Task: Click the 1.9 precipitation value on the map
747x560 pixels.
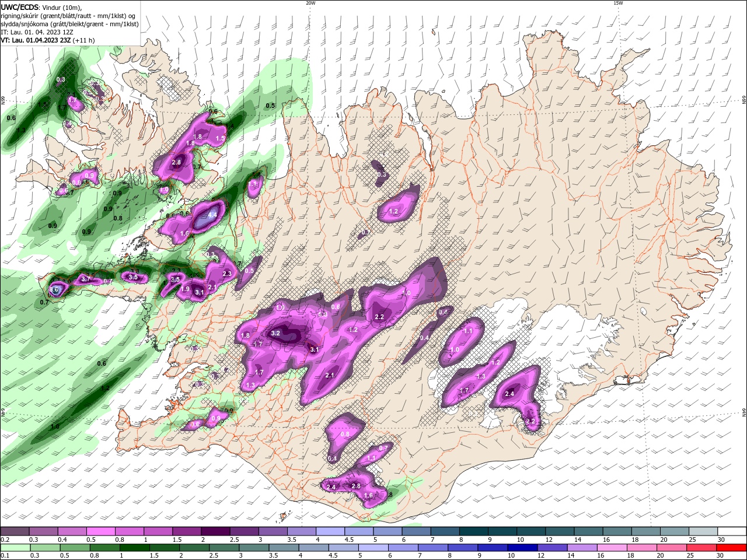Action: (x=186, y=289)
